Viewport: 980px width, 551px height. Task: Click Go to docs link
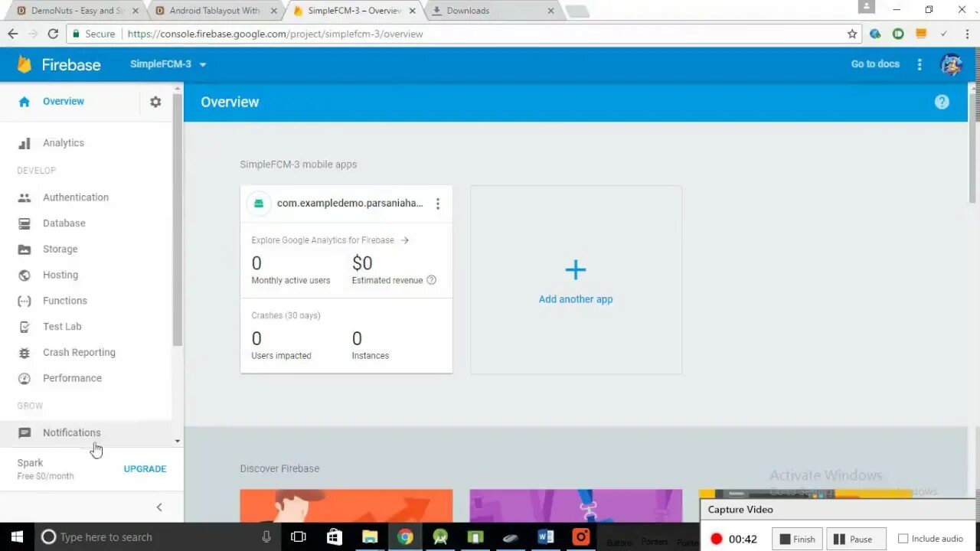[x=875, y=64]
